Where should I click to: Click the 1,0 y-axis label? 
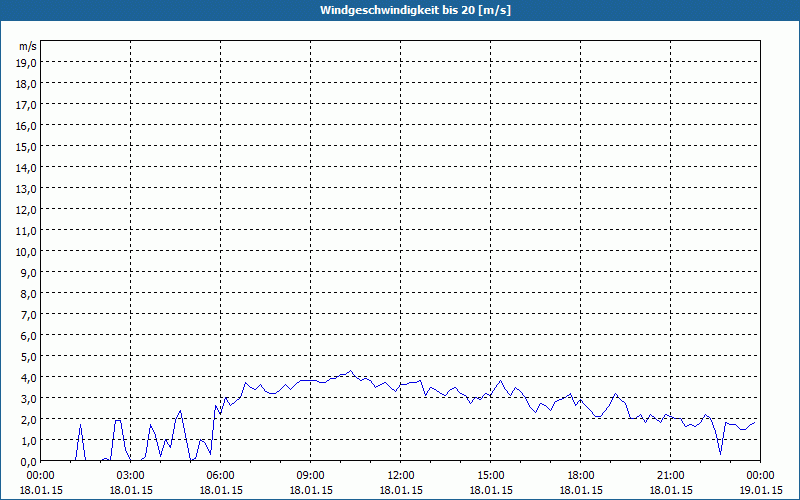29,440
